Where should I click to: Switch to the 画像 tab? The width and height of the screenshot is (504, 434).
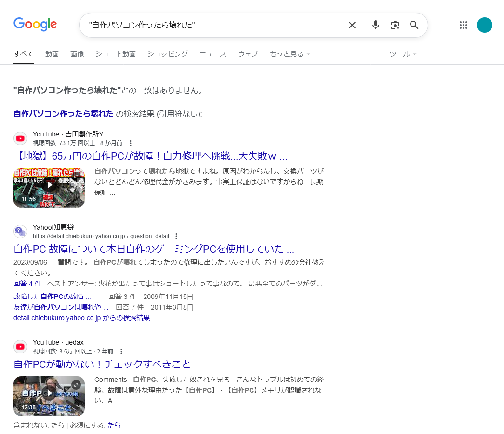(77, 54)
